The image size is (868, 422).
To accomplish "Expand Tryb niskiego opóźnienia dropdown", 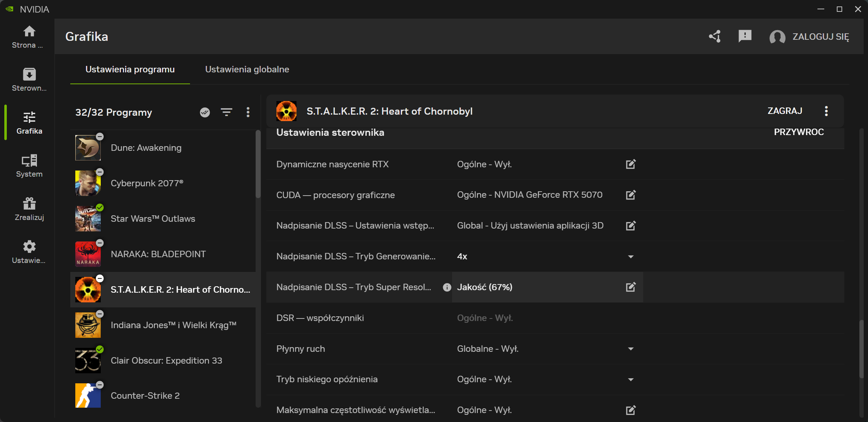I will [631, 379].
